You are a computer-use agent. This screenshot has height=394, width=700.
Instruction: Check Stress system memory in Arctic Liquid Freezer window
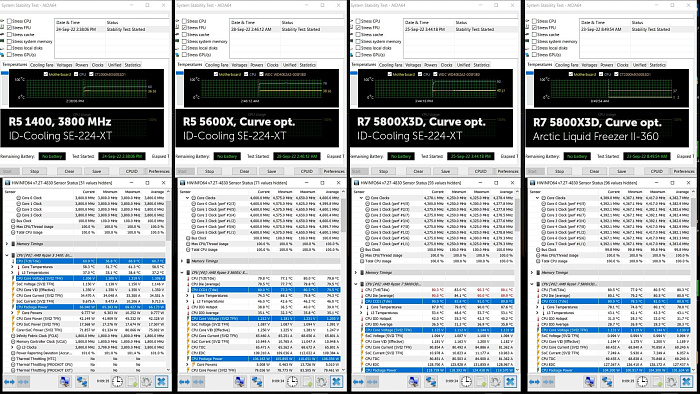[534, 41]
